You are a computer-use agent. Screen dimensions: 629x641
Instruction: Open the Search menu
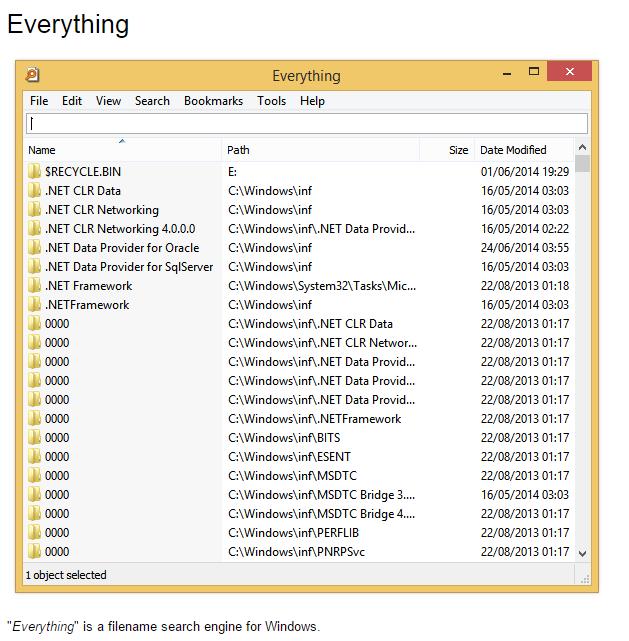pos(152,101)
